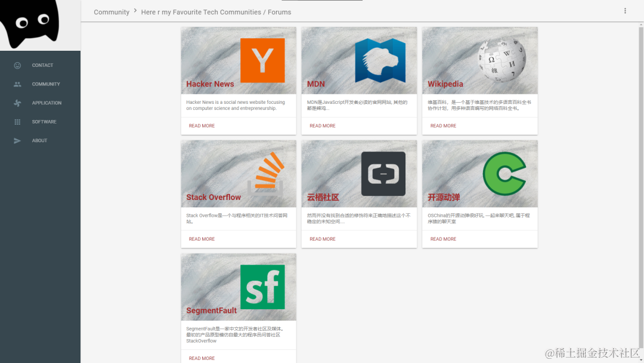
Task: Click Read More under 云栖社区
Action: (323, 239)
